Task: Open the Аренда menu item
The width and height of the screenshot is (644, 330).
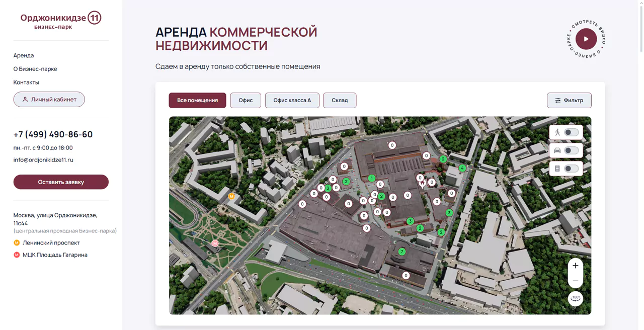Action: 24,55
